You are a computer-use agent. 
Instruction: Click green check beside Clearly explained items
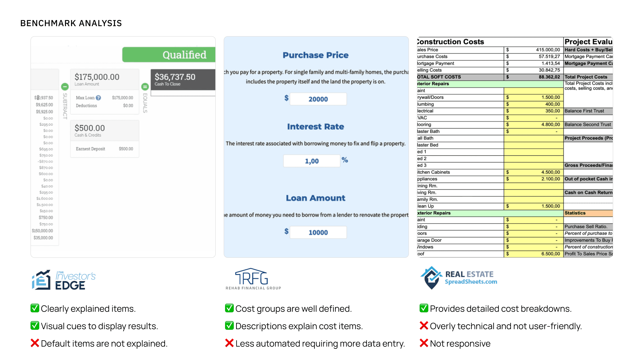pyautogui.click(x=35, y=308)
